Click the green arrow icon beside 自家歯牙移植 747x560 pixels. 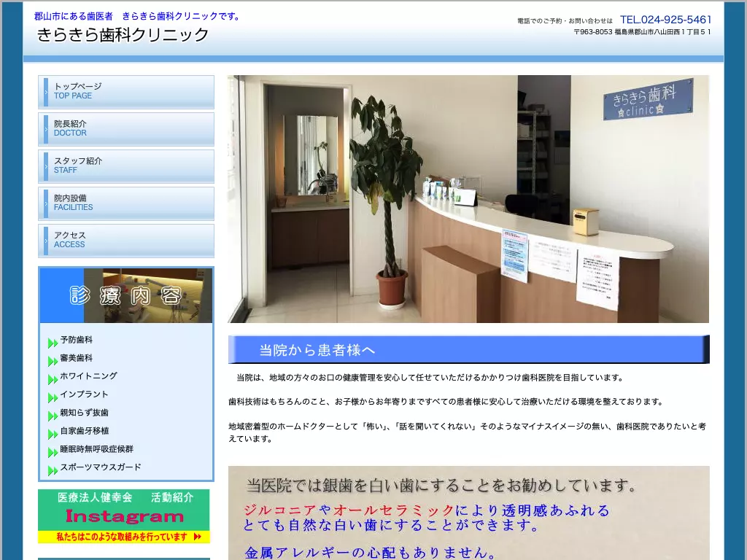point(53,435)
